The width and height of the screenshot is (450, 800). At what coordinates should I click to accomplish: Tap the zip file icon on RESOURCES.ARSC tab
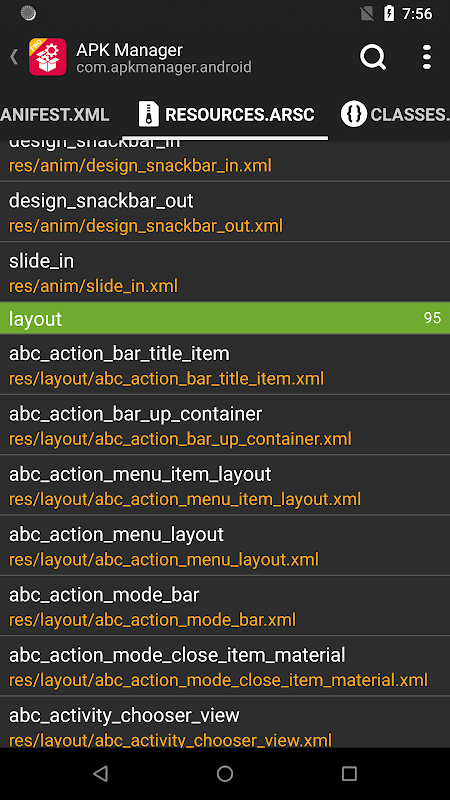click(149, 114)
